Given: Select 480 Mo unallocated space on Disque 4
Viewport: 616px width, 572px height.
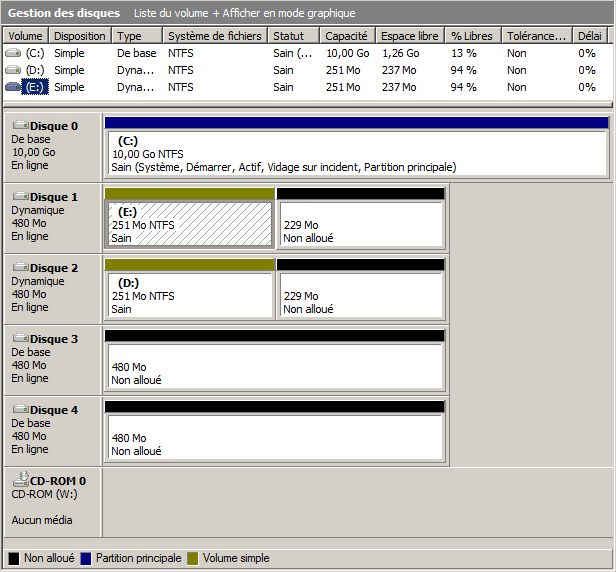Looking at the screenshot, I should [x=274, y=438].
